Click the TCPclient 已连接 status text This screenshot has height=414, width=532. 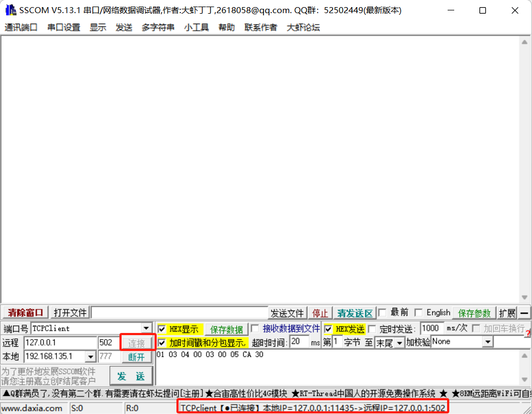tap(312, 408)
